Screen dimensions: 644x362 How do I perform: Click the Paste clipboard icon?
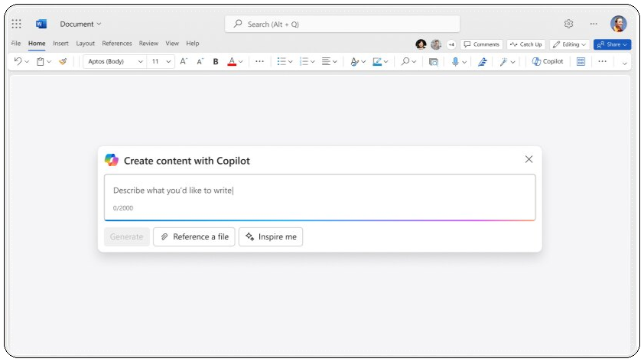point(41,62)
